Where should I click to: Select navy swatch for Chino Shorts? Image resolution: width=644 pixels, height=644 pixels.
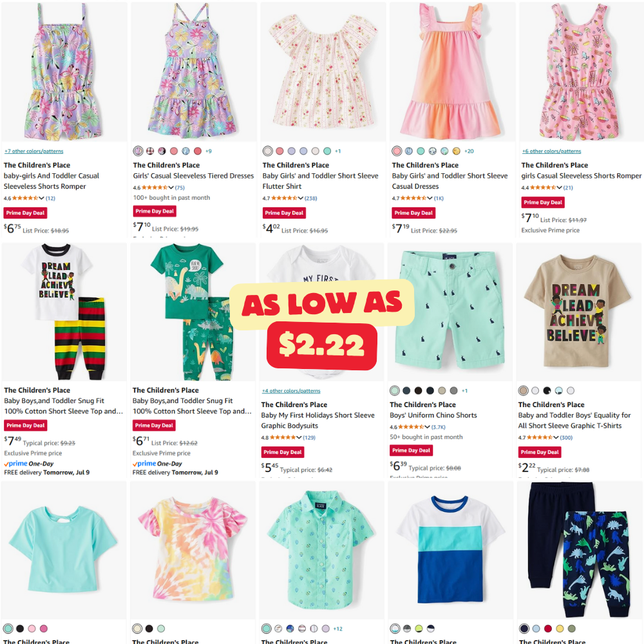coord(430,391)
